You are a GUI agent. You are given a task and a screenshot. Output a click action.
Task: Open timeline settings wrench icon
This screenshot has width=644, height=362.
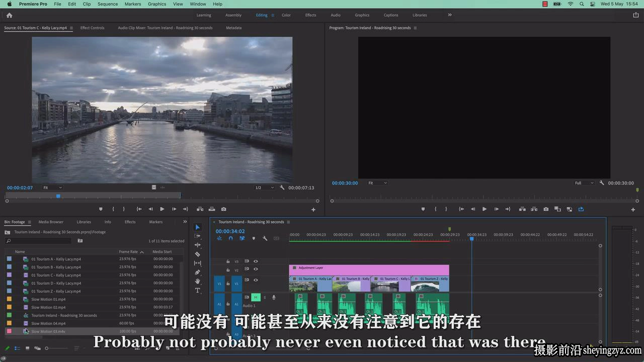(x=265, y=238)
